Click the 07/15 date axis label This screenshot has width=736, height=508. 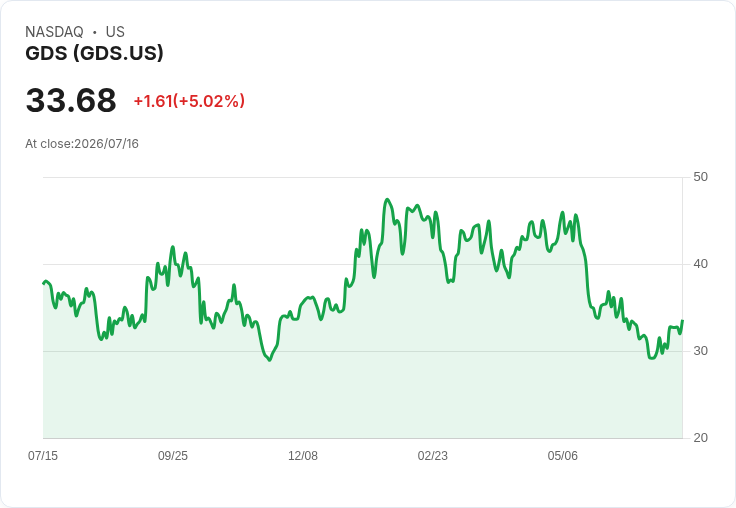[x=43, y=456]
